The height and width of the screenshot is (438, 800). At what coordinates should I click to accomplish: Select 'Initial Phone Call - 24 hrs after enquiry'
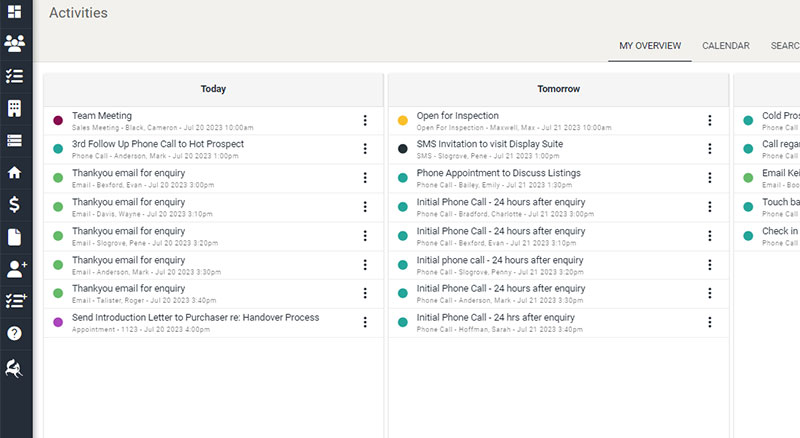(495, 318)
